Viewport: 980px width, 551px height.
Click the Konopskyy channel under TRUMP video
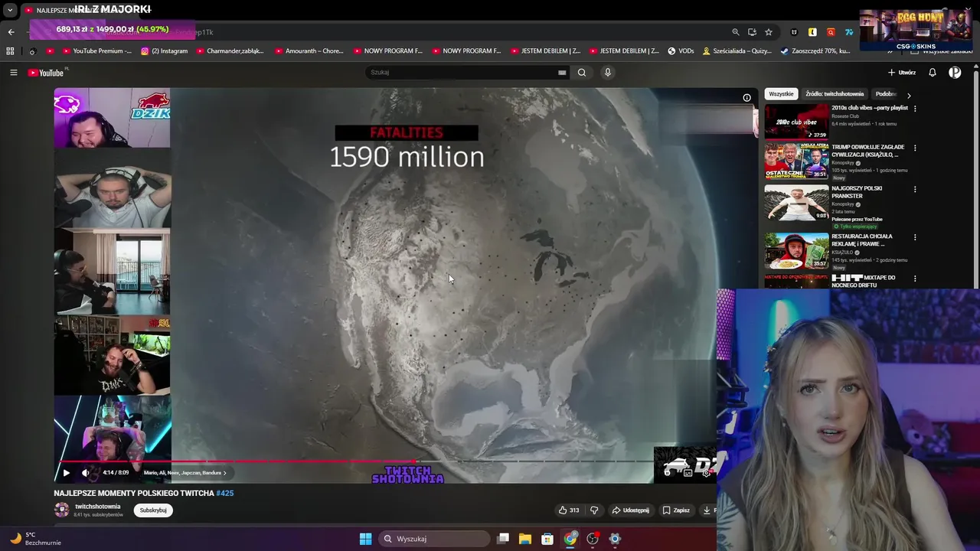click(843, 163)
